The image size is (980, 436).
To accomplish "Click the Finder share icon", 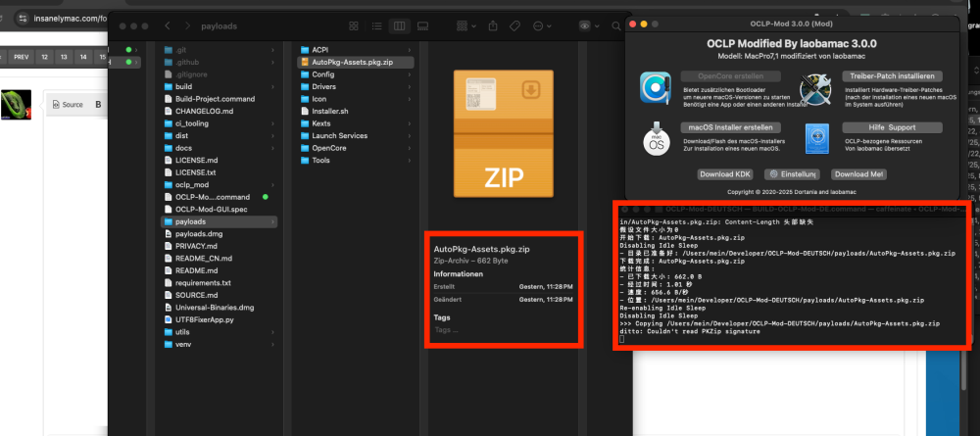I will 493,26.
